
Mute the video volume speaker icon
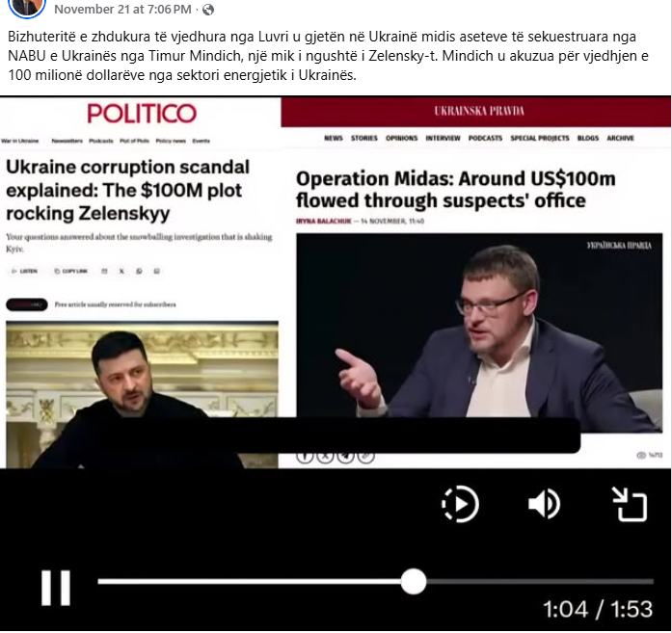544,504
